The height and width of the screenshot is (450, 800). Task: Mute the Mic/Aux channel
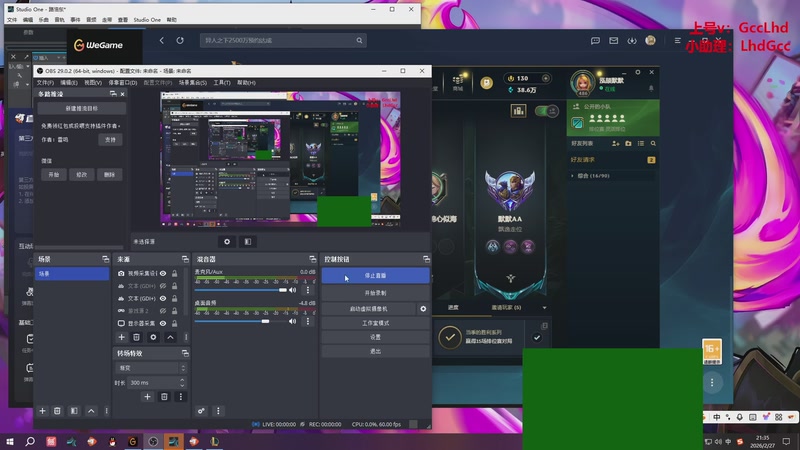292,290
